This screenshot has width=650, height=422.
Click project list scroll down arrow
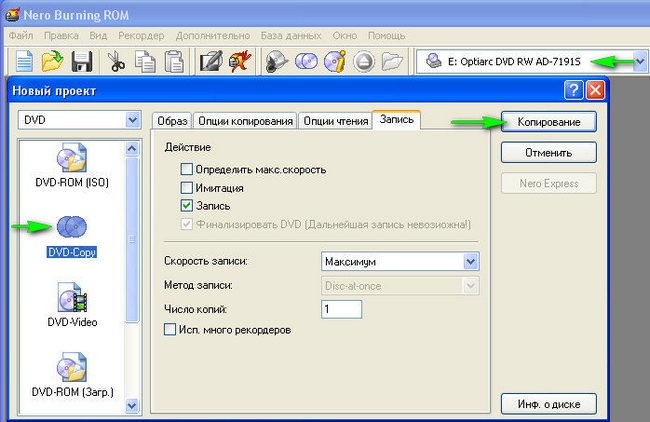[x=132, y=405]
